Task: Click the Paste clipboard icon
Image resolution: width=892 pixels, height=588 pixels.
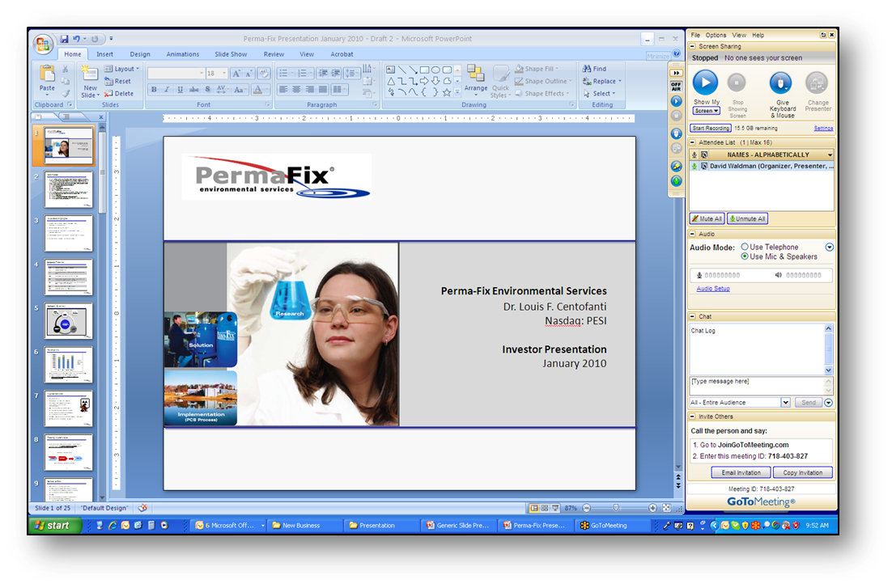Action: 47,74
